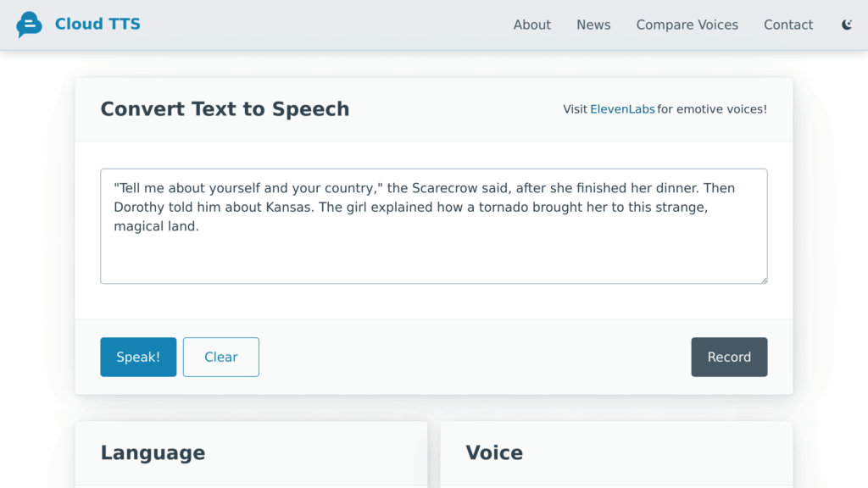Click the Language panel heading
Screen dimensions: 868x488
click(x=153, y=452)
